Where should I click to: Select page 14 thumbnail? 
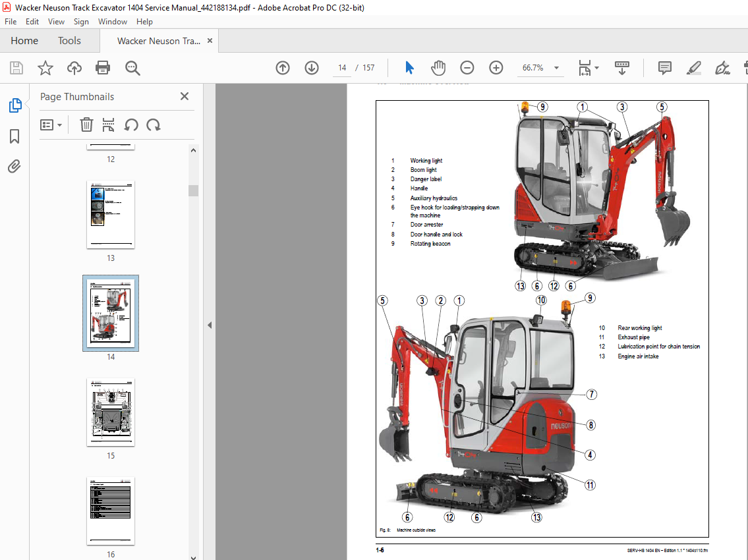[x=111, y=314]
